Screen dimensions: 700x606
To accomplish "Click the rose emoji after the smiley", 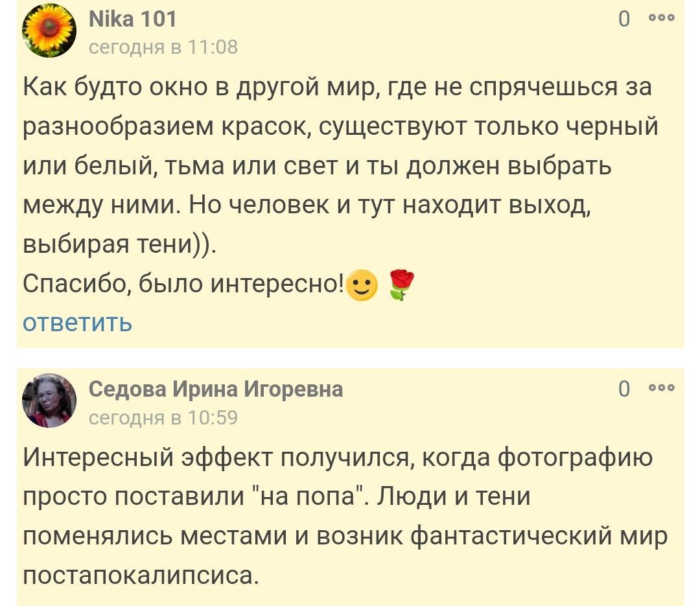I will (400, 286).
